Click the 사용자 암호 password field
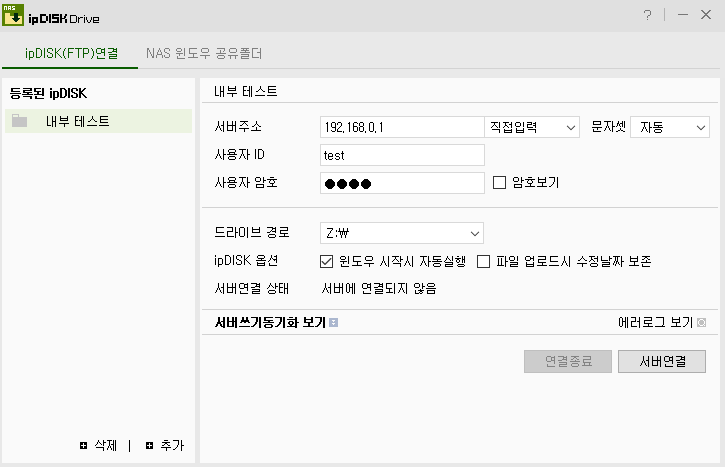This screenshot has width=727, height=467. pos(402,183)
